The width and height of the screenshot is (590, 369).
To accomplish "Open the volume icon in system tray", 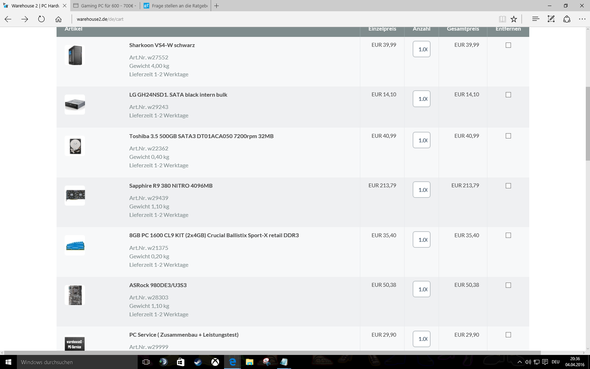I will click(528, 362).
